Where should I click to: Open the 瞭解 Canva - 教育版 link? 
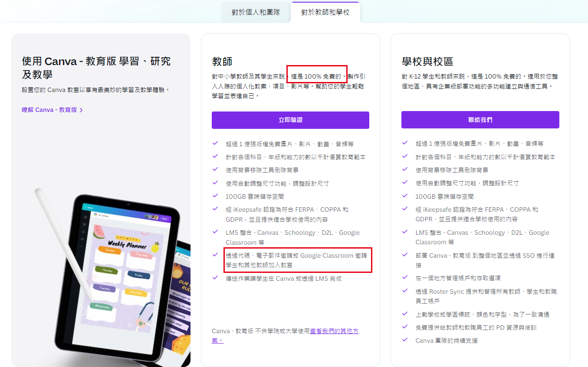tap(49, 110)
